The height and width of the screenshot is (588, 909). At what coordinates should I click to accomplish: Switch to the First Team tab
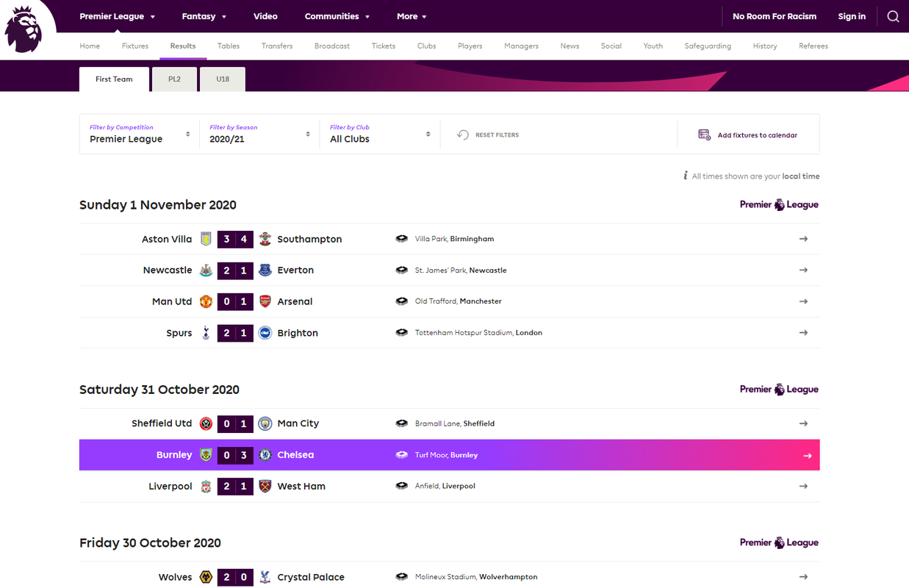point(114,79)
